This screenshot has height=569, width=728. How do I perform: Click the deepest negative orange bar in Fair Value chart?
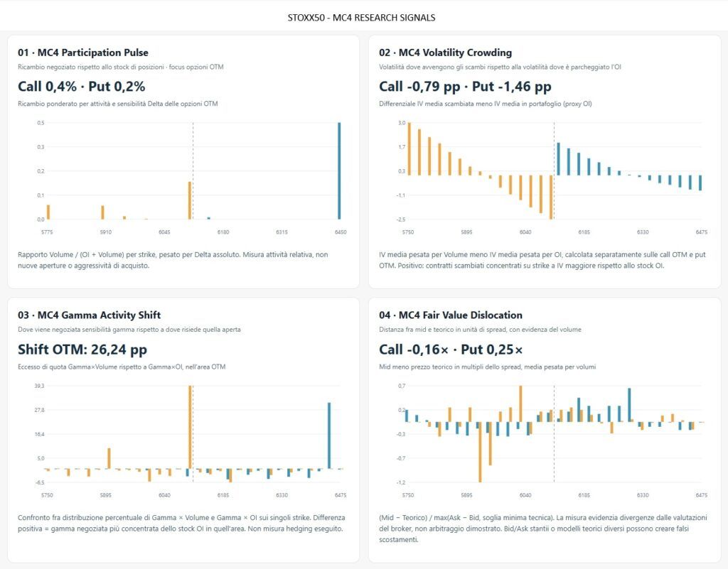480,452
